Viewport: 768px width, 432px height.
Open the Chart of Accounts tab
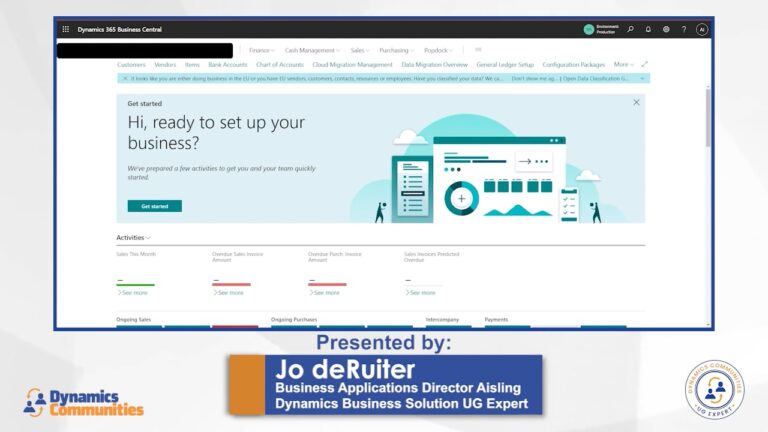click(280, 64)
